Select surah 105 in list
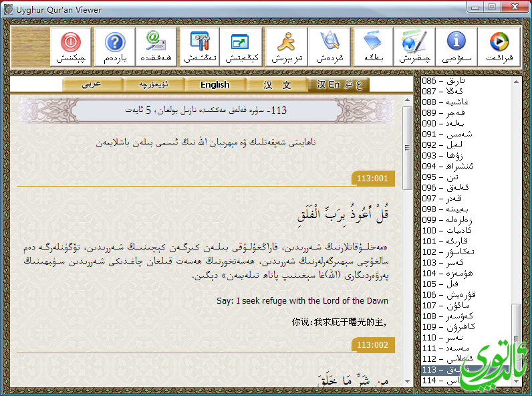Viewport: 532px width, 396px height. 466,284
